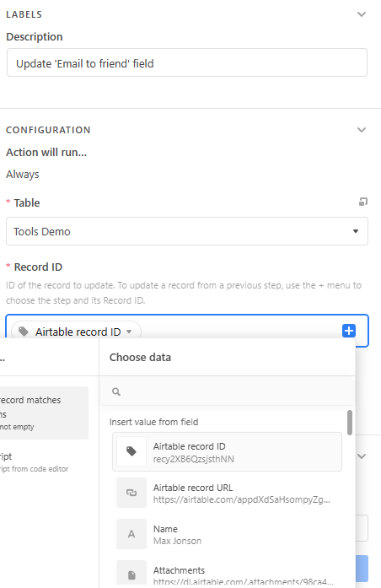Choose the Attachments field option
The width and height of the screenshot is (381, 588).
pyautogui.click(x=227, y=574)
